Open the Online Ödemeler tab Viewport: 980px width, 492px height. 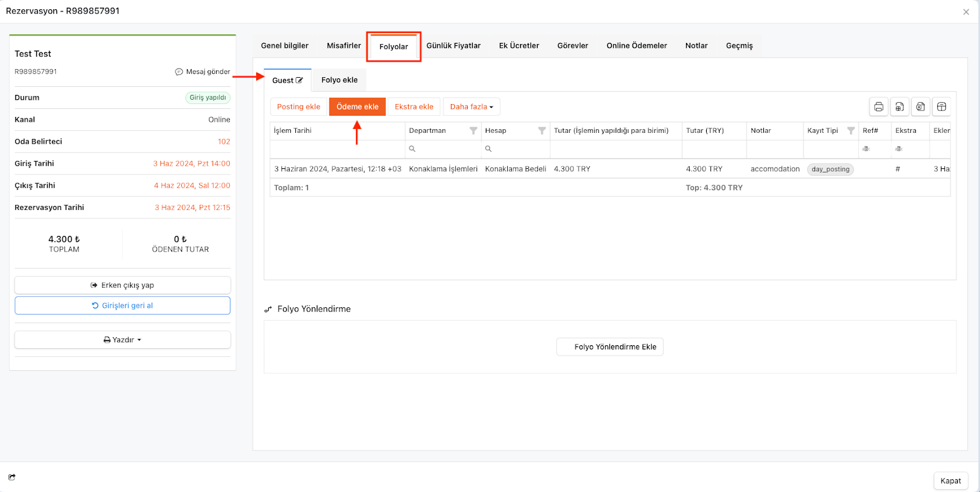(636, 46)
